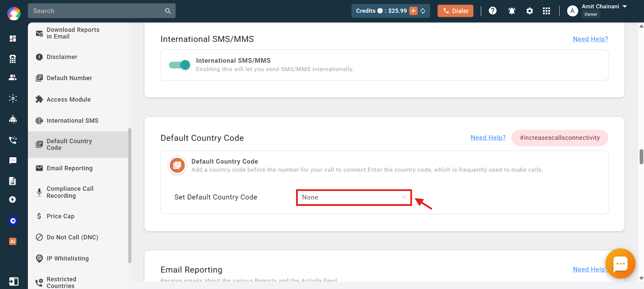Click the settings menu scrollbar
This screenshot has height=289, width=644.
tap(130, 196)
